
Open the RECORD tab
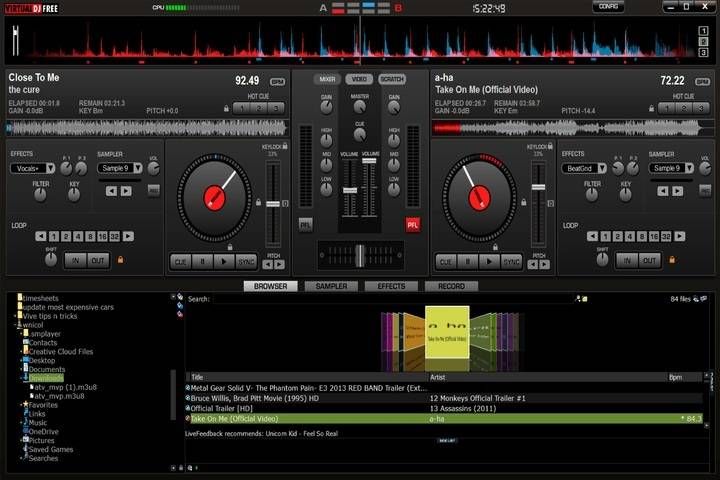coord(451,286)
